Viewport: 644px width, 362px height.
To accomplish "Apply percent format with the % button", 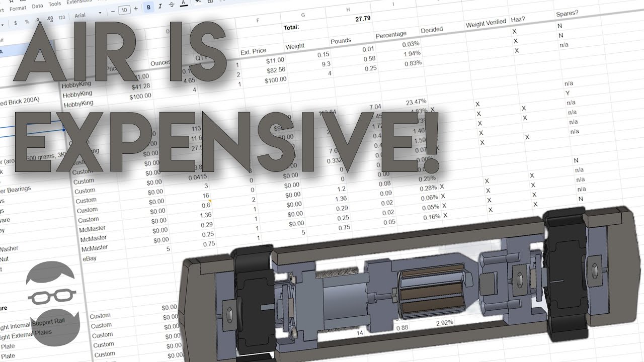I will 27,21.
